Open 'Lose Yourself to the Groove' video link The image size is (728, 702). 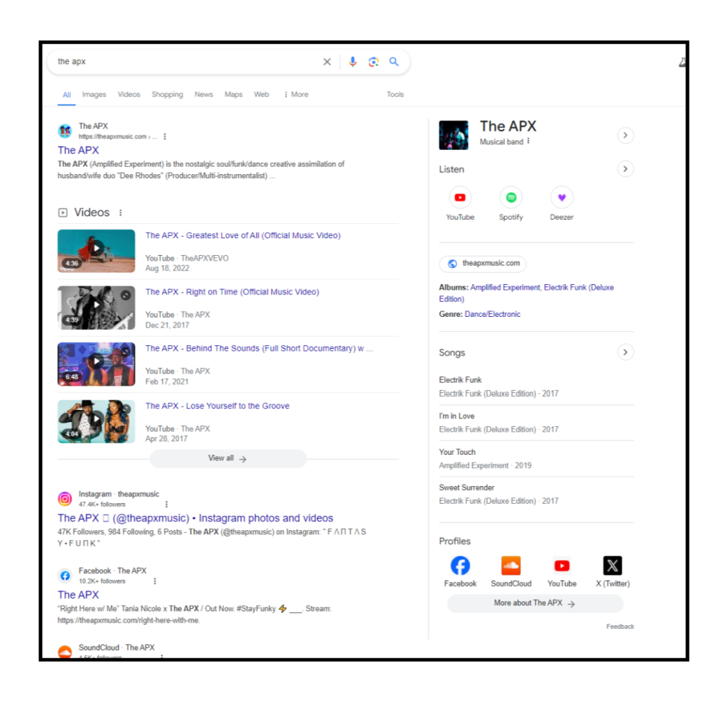pos(218,406)
